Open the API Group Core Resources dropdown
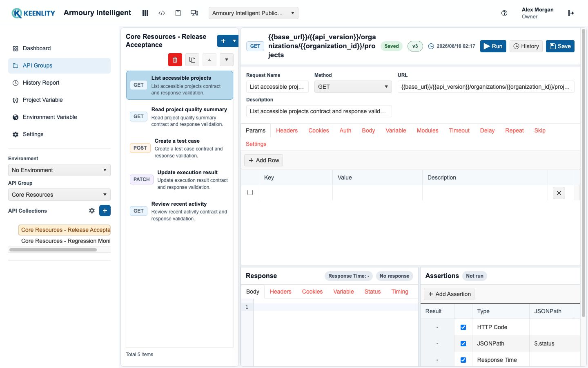Image resolution: width=588 pixels, height=368 pixels. (x=59, y=195)
